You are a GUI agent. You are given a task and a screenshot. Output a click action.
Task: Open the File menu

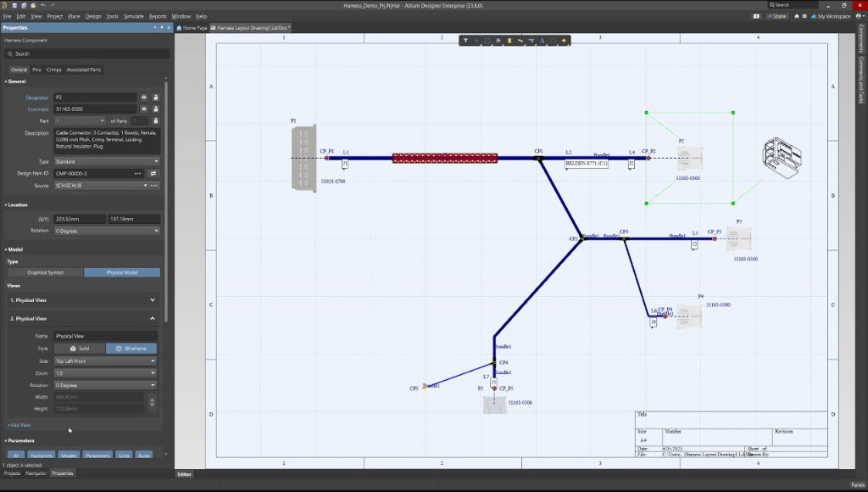[7, 16]
